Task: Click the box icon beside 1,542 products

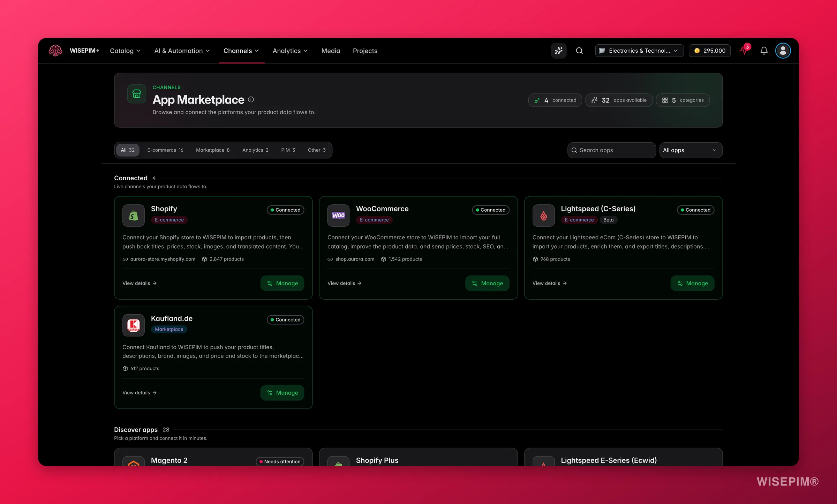Action: point(384,259)
